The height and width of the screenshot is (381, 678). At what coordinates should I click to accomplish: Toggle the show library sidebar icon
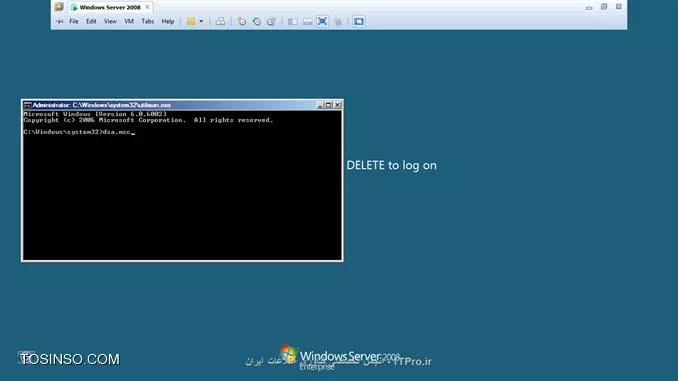293,21
